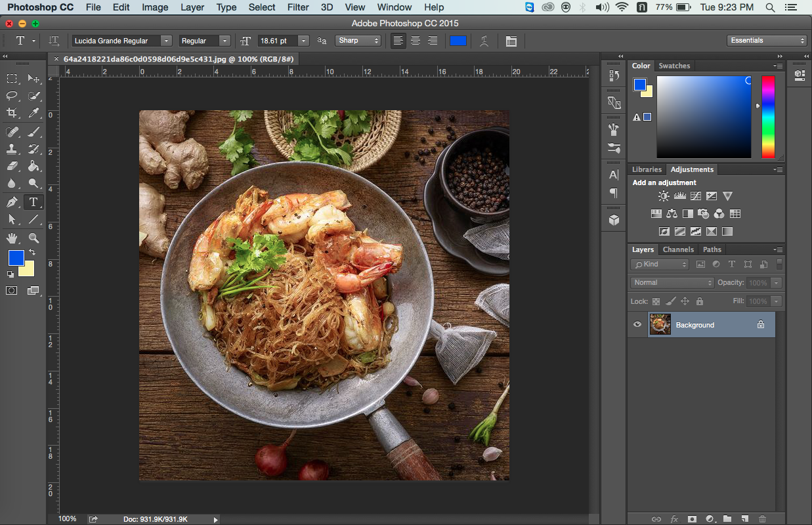Select the Quick Selection tool
The height and width of the screenshot is (525, 812).
[x=33, y=96]
